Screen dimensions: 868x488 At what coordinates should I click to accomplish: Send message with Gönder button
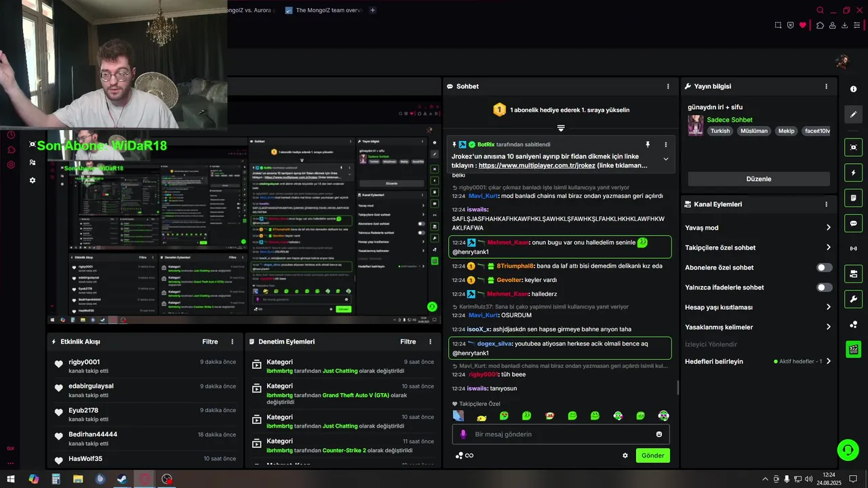(x=653, y=455)
